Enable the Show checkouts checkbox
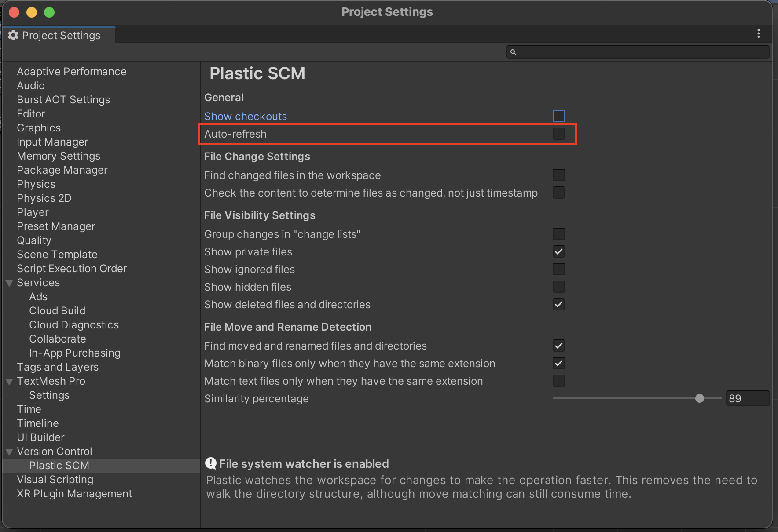This screenshot has height=532, width=778. [x=558, y=116]
